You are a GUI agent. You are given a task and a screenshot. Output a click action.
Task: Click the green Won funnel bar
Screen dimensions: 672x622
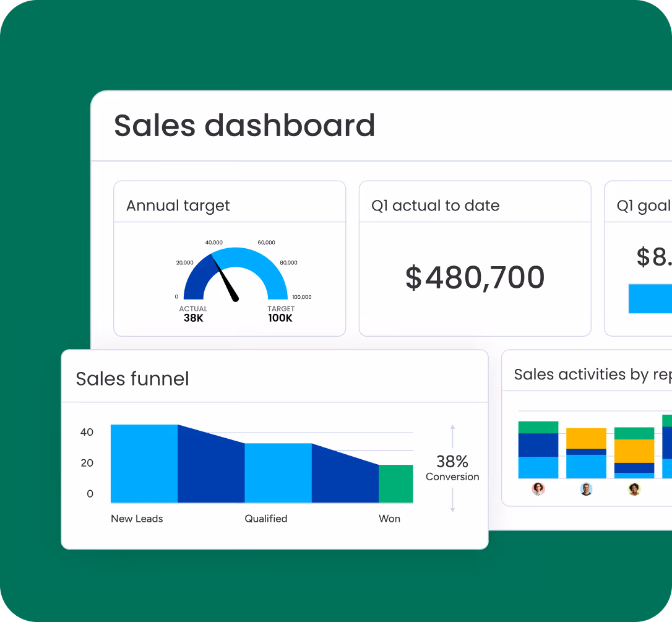pyautogui.click(x=396, y=483)
